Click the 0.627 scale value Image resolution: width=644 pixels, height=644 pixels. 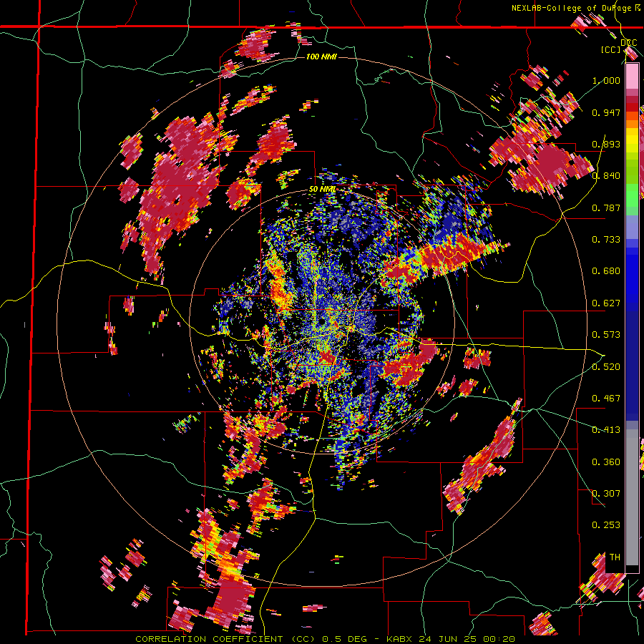pyautogui.click(x=606, y=303)
